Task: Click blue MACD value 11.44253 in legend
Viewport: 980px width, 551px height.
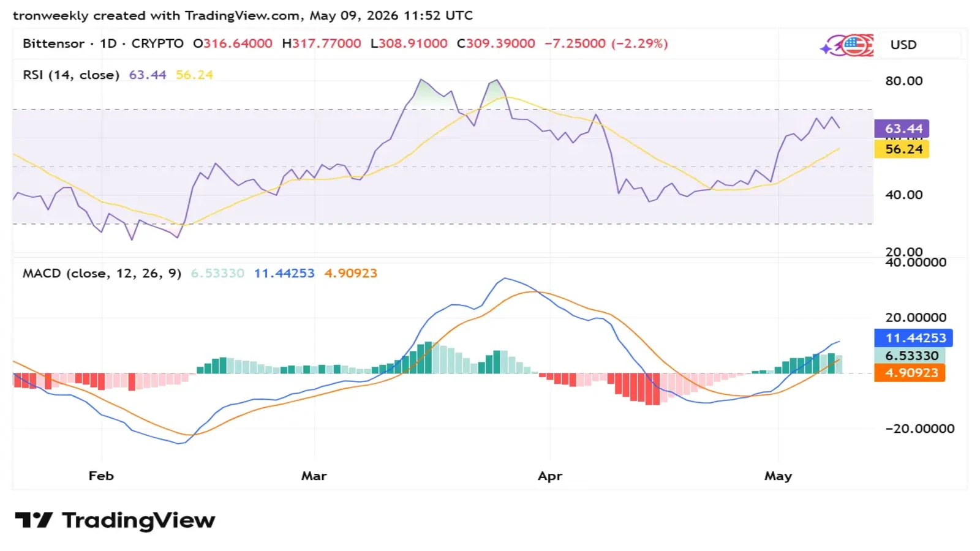Action: pos(284,273)
